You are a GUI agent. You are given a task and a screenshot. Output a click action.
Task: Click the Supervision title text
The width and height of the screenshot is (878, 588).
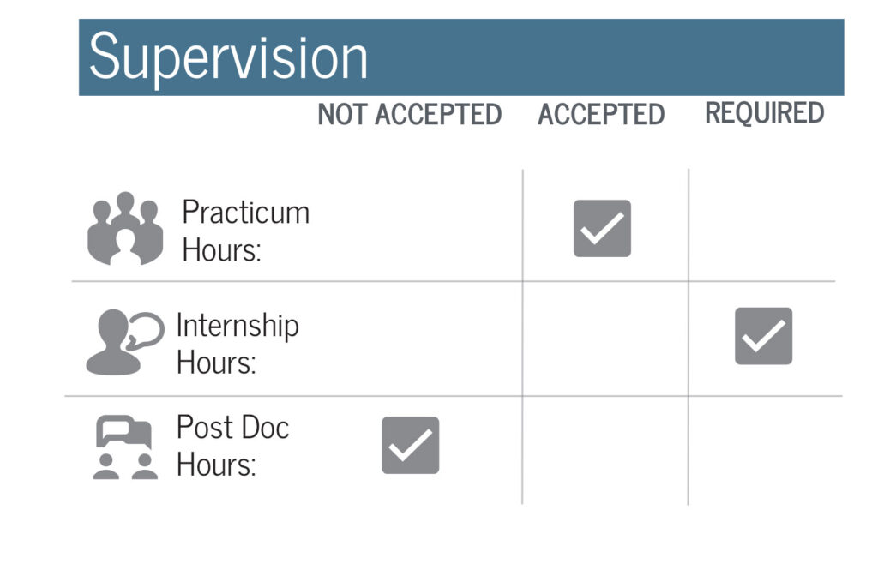tap(228, 57)
